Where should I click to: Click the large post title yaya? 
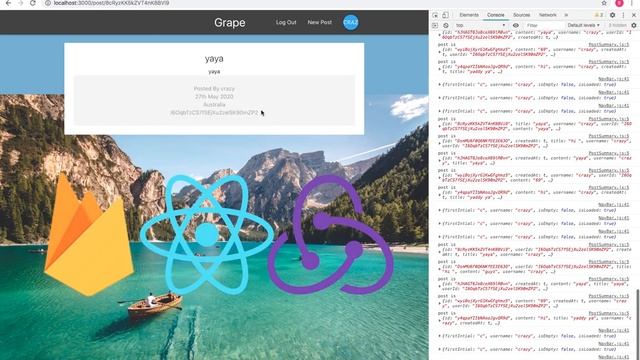(214, 59)
